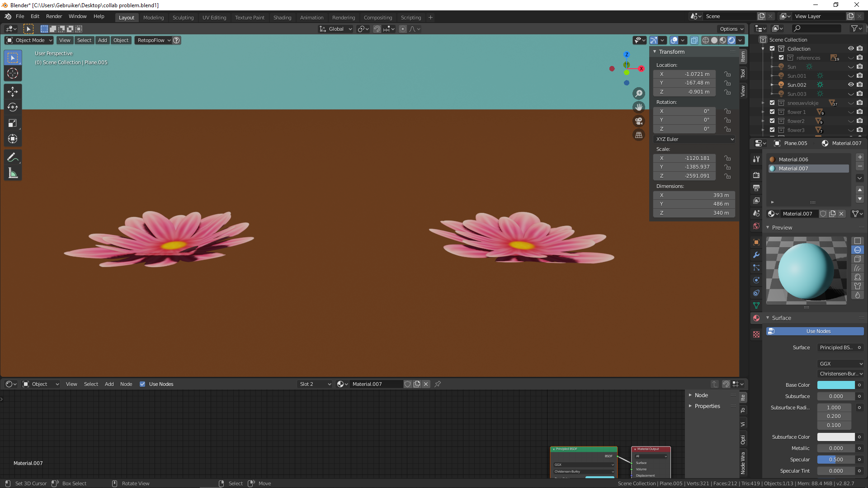The width and height of the screenshot is (868, 488).
Task: Select the Measure tool
Action: (x=13, y=174)
